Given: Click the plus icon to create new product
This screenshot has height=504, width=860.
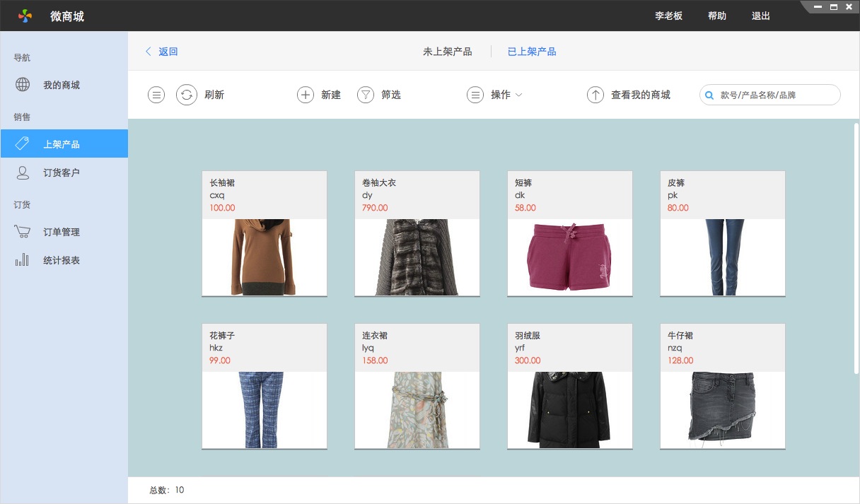Looking at the screenshot, I should point(305,94).
